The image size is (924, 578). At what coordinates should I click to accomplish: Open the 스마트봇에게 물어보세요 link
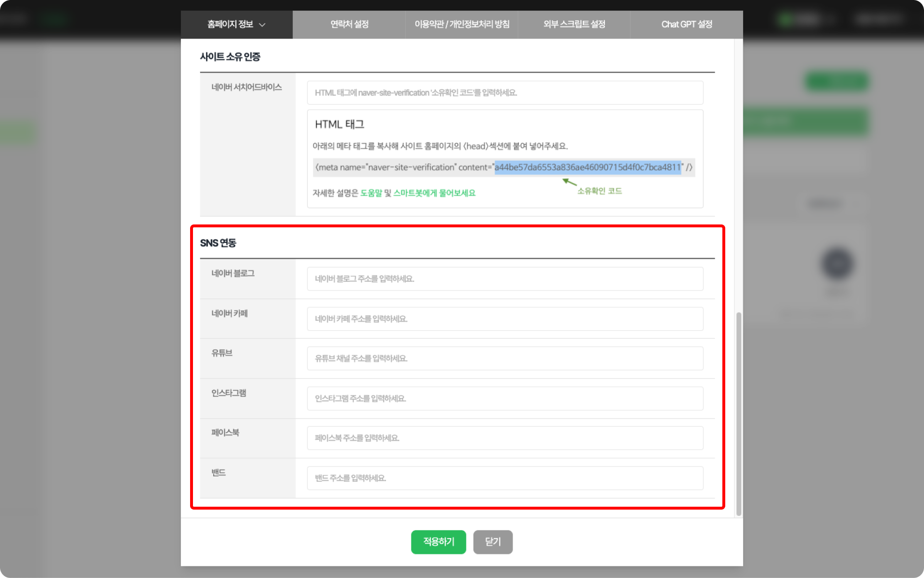pyautogui.click(x=434, y=193)
